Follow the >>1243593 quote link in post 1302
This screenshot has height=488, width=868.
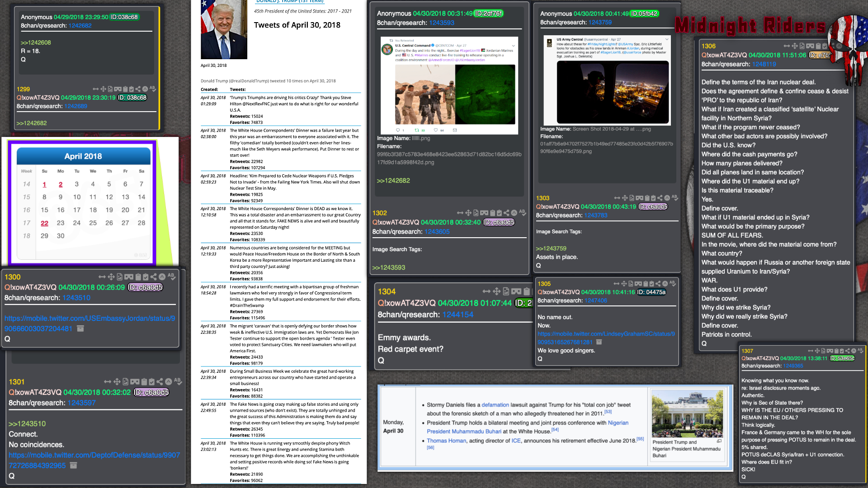click(389, 267)
